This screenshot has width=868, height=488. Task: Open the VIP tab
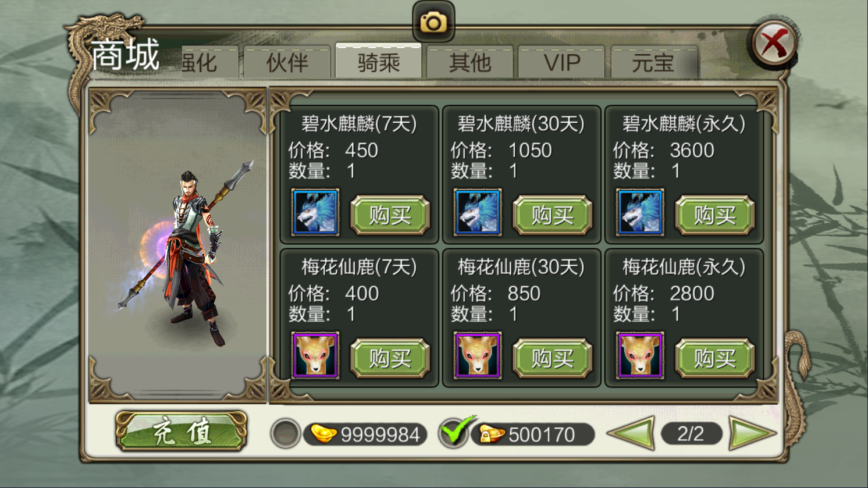pos(562,62)
